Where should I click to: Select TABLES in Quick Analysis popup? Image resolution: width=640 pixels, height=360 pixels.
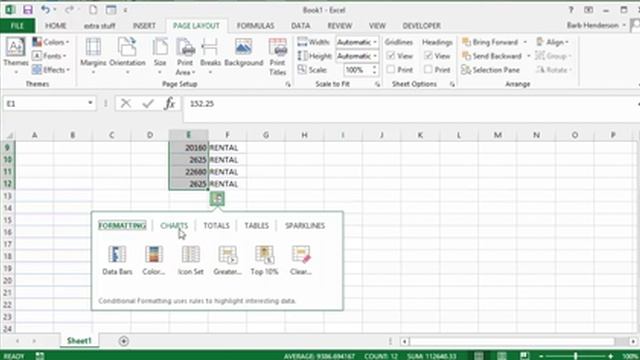(x=256, y=225)
